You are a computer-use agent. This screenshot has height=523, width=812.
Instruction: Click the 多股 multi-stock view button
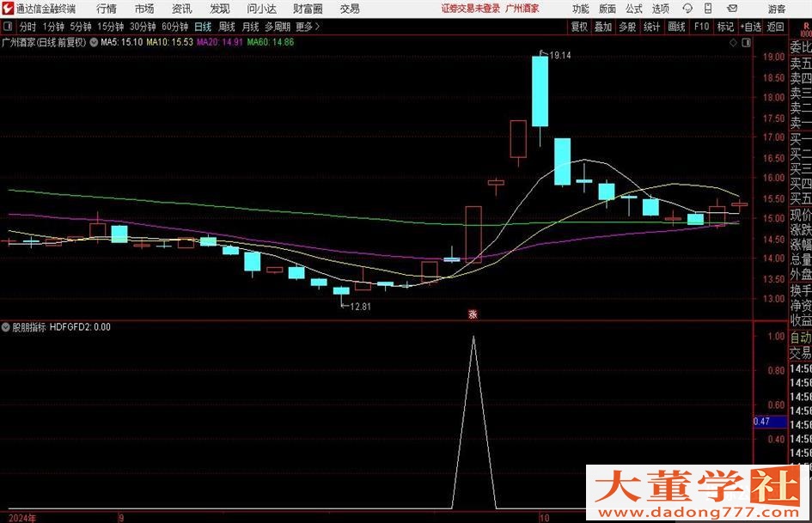point(626,27)
